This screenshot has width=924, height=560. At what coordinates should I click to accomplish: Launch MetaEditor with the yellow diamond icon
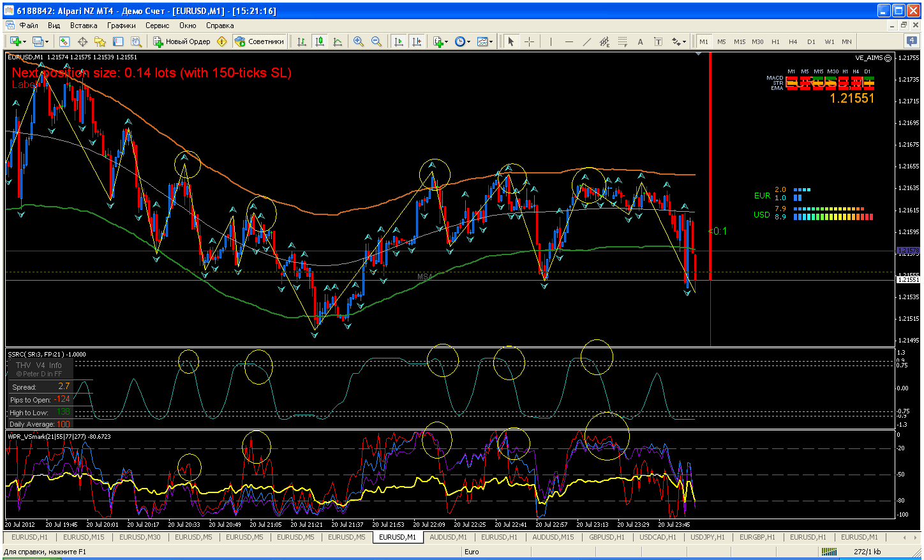click(x=222, y=41)
